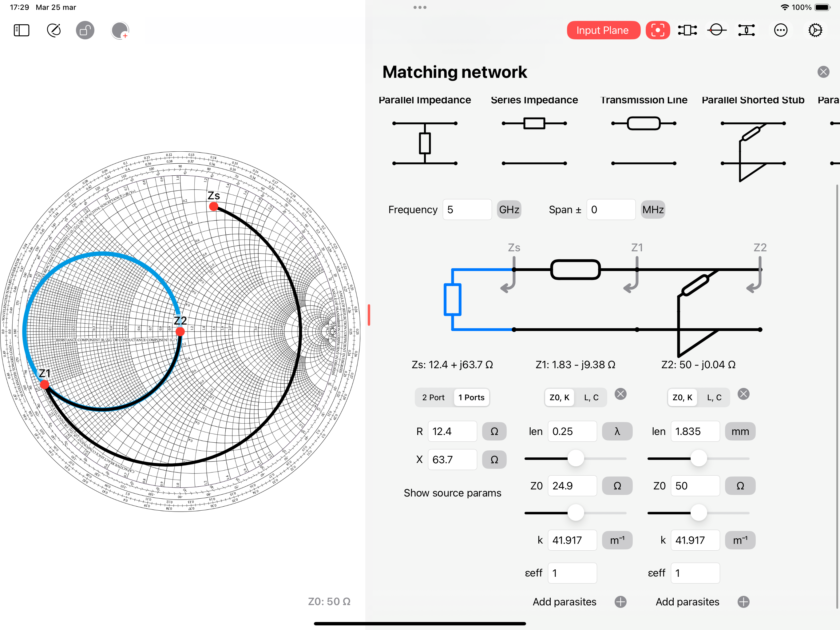This screenshot has width=840, height=630.
Task: Tap the Z1 plane arrow marker
Action: 632,275
